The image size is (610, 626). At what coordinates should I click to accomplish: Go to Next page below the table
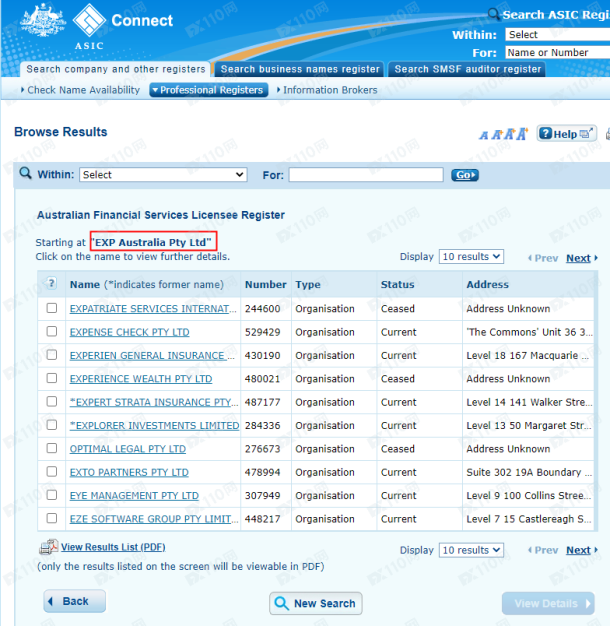(x=578, y=550)
